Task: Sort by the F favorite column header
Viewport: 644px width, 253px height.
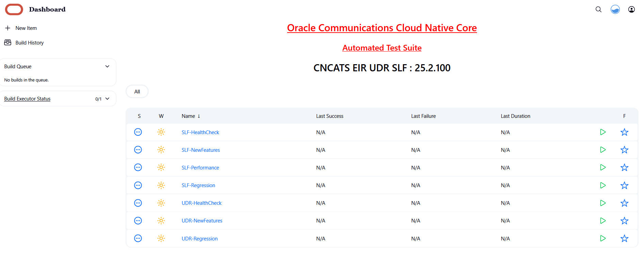Action: point(624,116)
